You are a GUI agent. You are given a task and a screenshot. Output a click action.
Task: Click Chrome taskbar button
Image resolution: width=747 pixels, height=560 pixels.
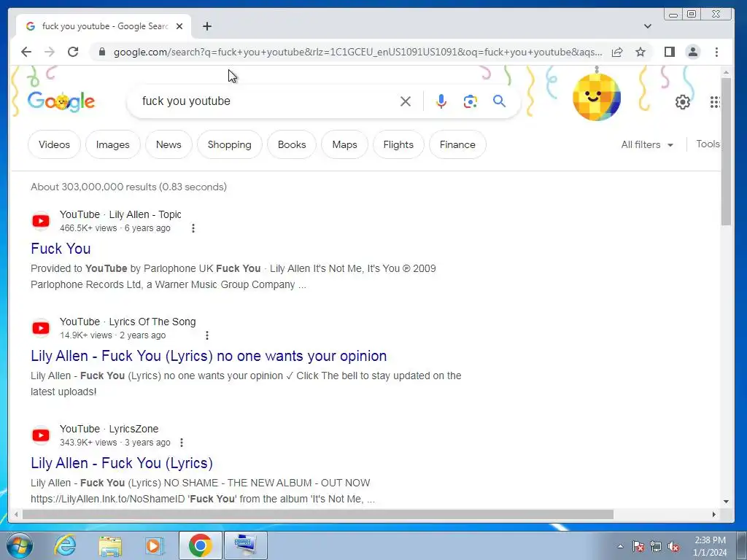pos(200,545)
